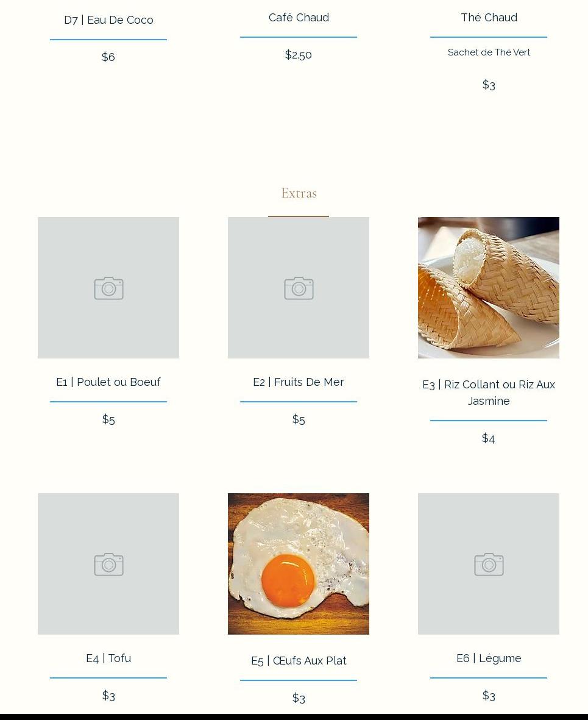Click the E6 Légume placeholder camera icon
Viewport: 588px width, 720px height.
coord(489,565)
